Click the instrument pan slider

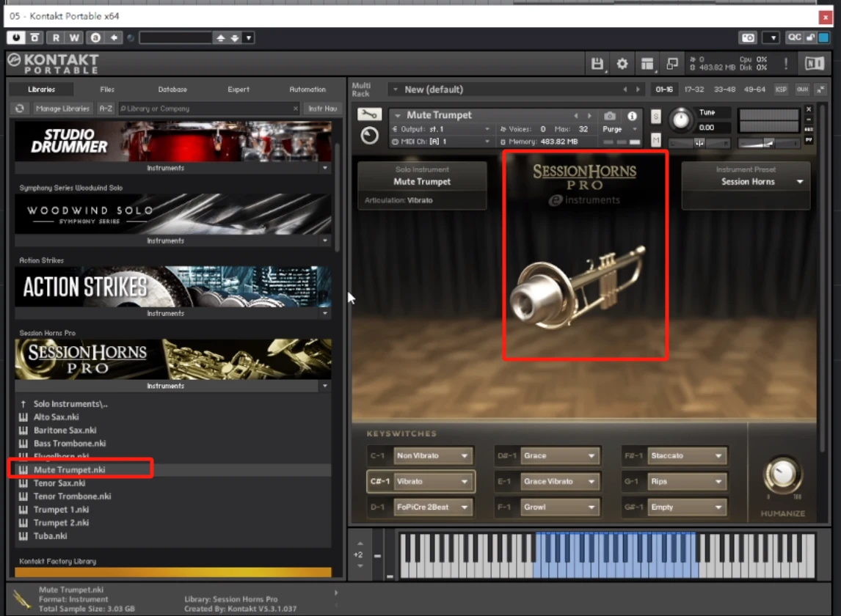point(699,143)
